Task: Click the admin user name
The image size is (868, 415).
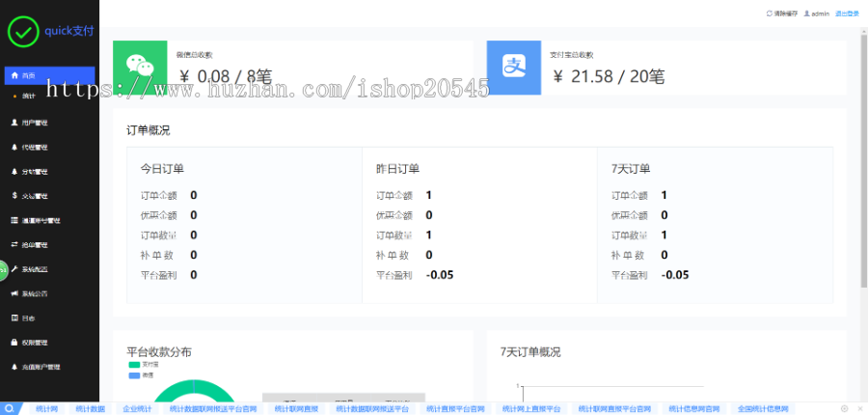Action: pyautogui.click(x=821, y=14)
